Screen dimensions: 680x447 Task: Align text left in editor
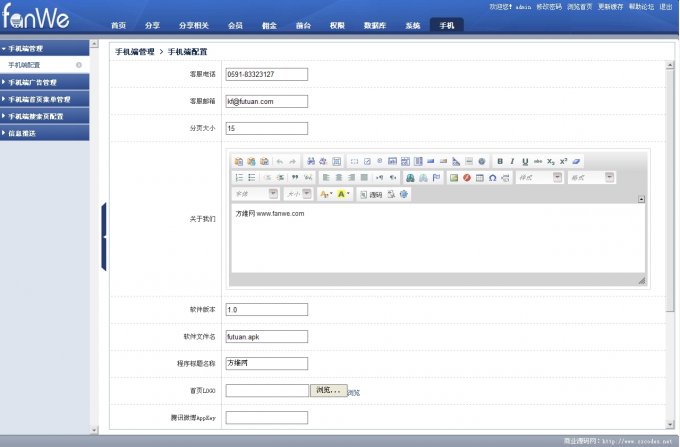click(x=326, y=177)
